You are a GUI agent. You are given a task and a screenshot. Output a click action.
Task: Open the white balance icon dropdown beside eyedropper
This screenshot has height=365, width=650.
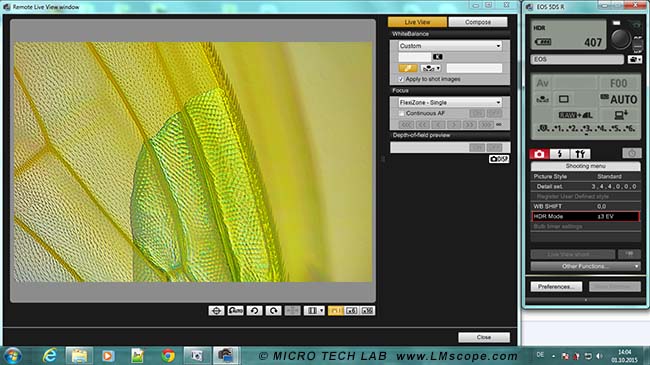pos(431,68)
